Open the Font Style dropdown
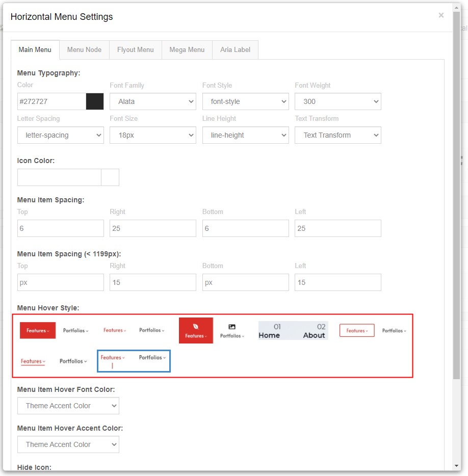Image resolution: width=468 pixels, height=476 pixels. [x=245, y=101]
